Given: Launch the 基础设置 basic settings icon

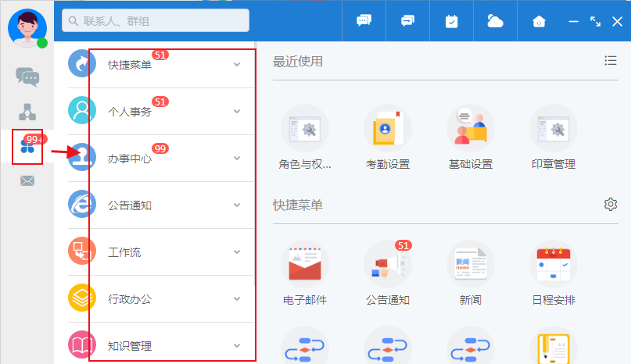Looking at the screenshot, I should (x=471, y=128).
